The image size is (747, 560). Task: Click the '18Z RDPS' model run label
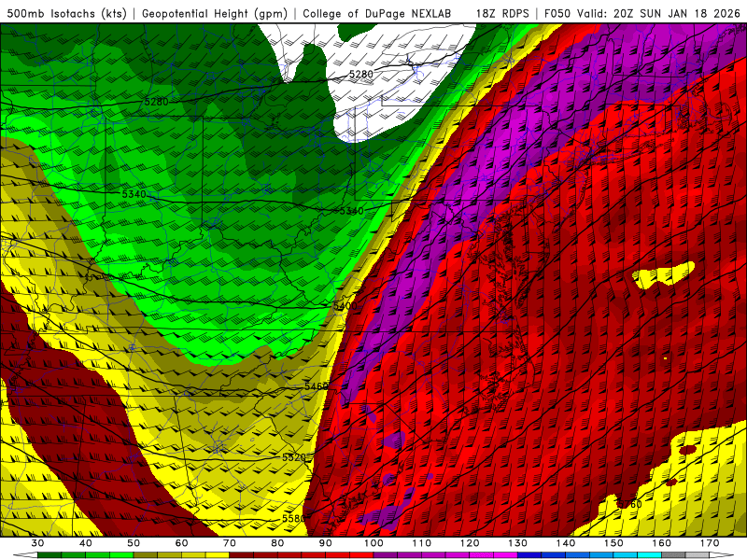point(502,14)
